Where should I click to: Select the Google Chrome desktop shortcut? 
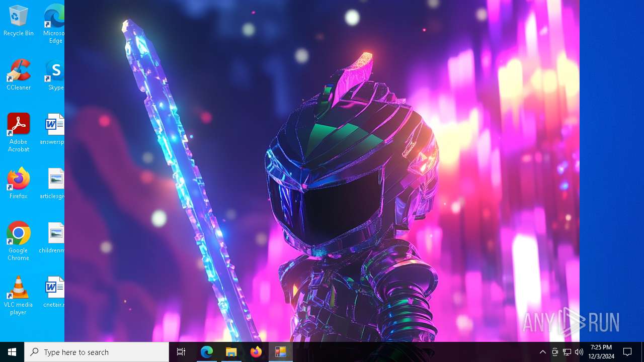(19, 241)
